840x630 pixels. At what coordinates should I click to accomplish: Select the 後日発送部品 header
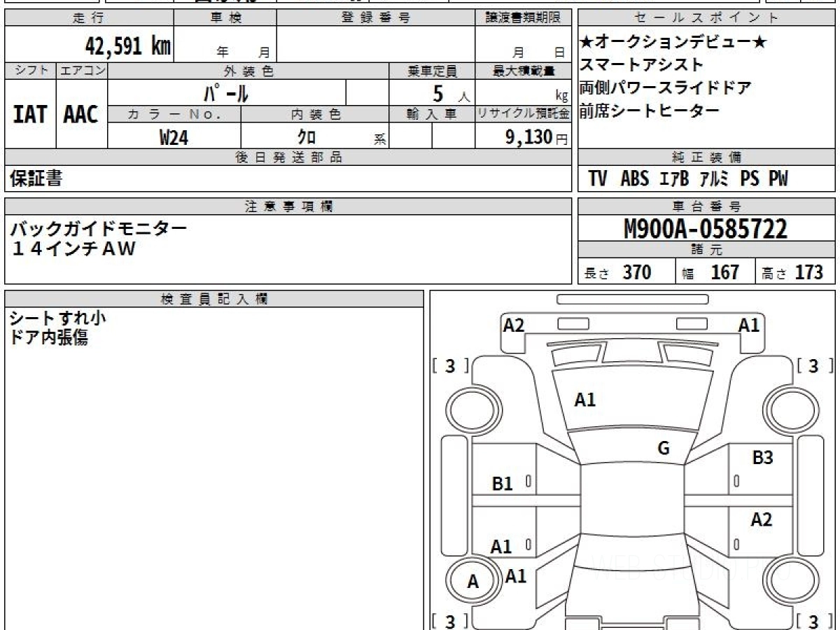click(288, 157)
